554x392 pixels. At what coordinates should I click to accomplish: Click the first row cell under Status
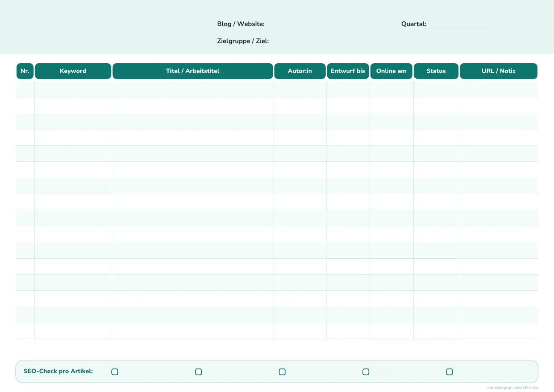(436, 89)
